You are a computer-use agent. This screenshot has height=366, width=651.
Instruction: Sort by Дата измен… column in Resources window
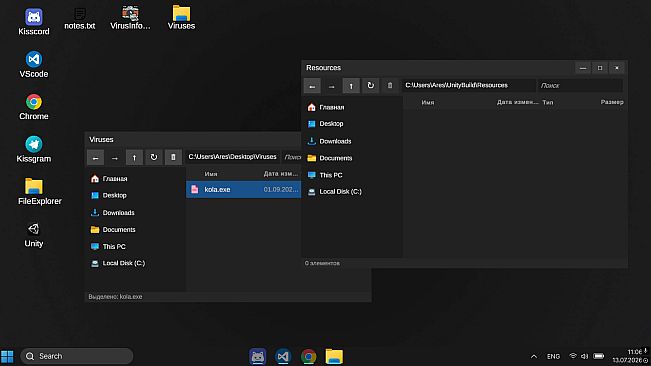[x=518, y=102]
